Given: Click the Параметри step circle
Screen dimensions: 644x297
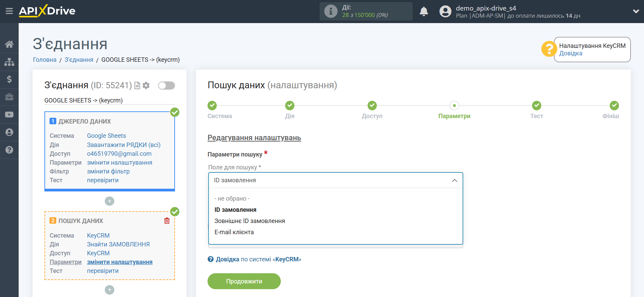Looking at the screenshot, I should click(454, 106).
